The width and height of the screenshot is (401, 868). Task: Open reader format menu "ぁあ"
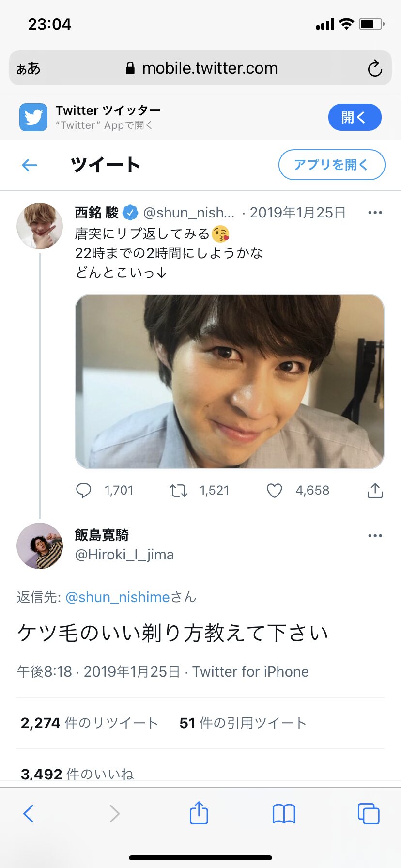tap(29, 68)
